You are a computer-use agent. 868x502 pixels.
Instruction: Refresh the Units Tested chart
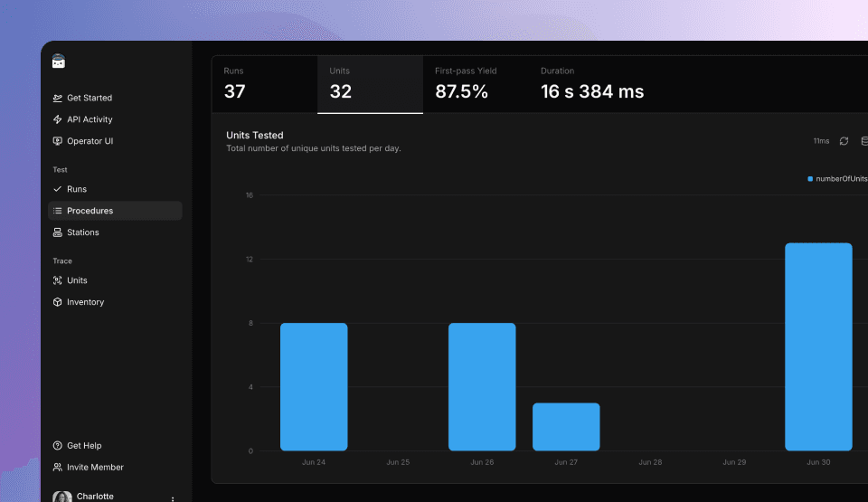coord(844,141)
